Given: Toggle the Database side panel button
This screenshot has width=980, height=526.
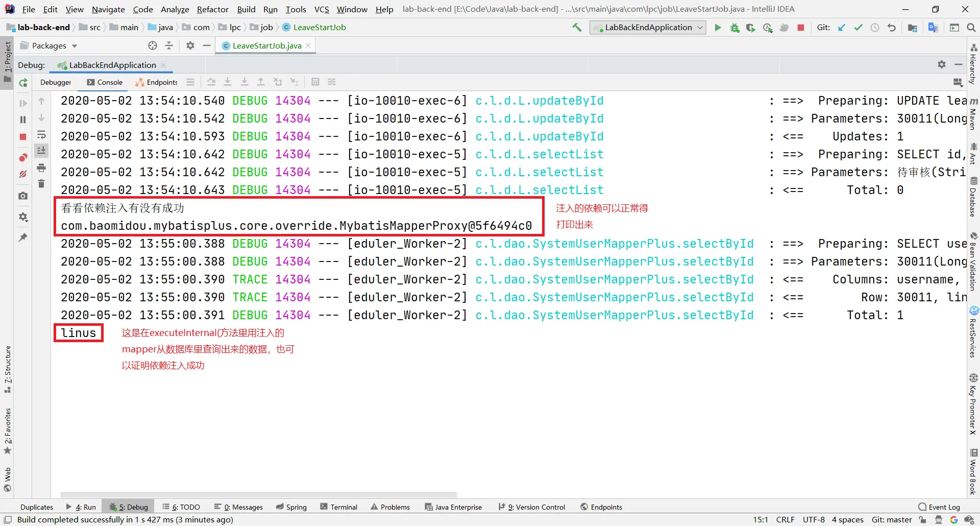Looking at the screenshot, I should coord(974,197).
